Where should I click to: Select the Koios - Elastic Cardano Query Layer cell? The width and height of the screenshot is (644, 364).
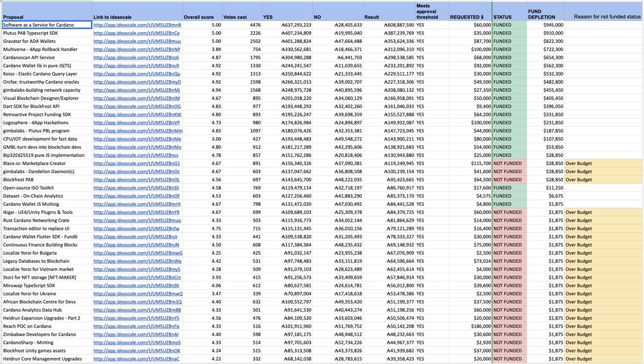(46, 74)
